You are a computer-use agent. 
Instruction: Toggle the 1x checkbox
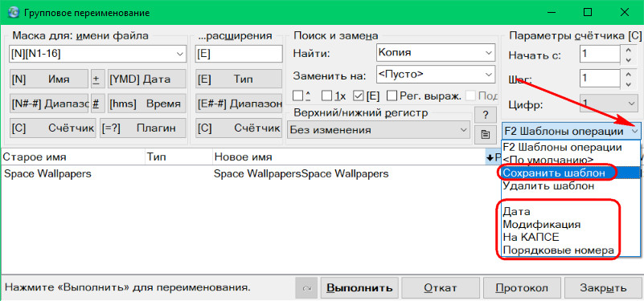point(327,96)
